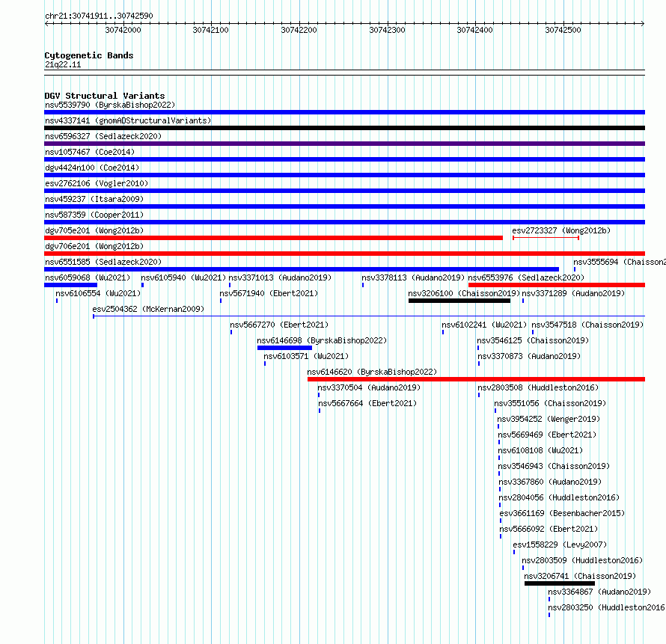This screenshot has height=644, width=666.
Task: Click nsv3371289 (Audano2019) label
Action: [x=573, y=293]
